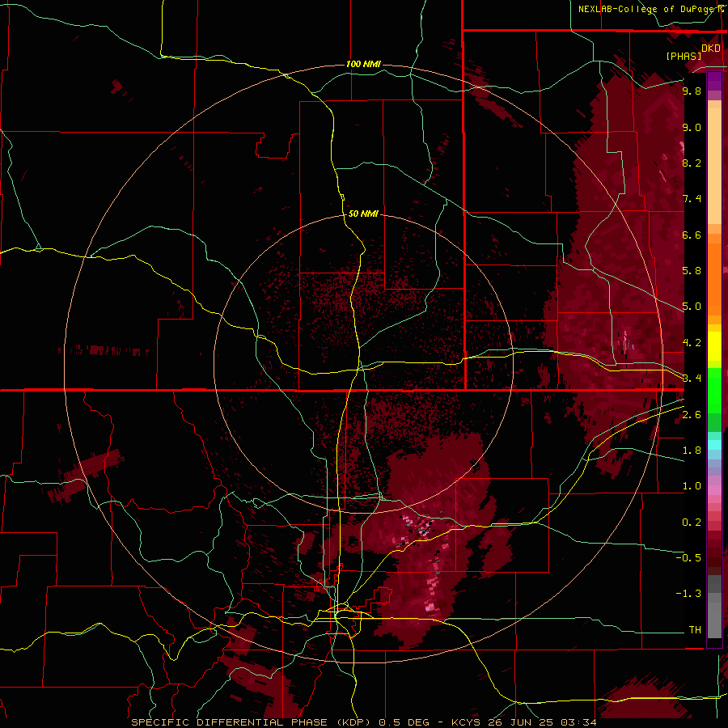
Task: Click the yellow segment of the color bar
Action: (714, 346)
